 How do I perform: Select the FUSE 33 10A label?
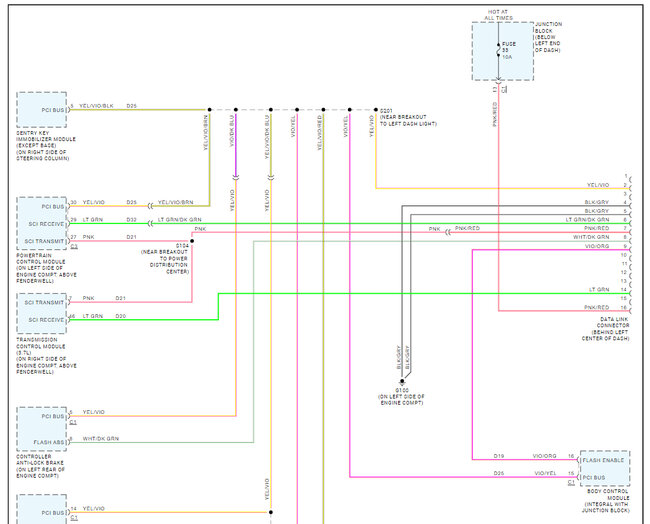pyautogui.click(x=509, y=50)
